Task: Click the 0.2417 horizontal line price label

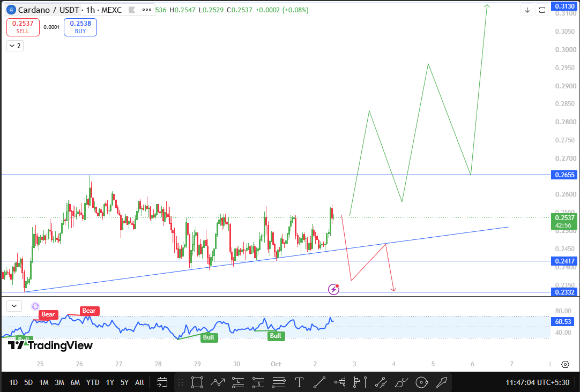Action: [x=564, y=261]
